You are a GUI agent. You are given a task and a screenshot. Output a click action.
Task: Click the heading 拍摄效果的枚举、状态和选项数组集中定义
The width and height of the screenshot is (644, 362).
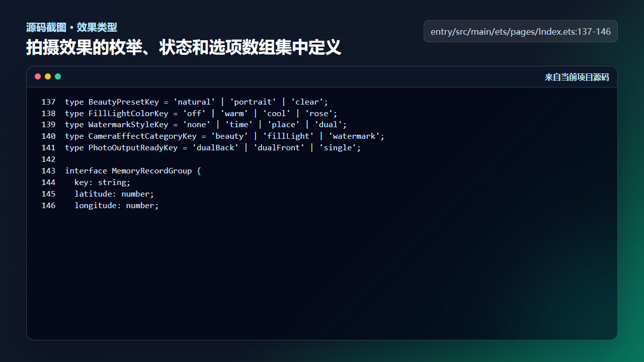[184, 48]
